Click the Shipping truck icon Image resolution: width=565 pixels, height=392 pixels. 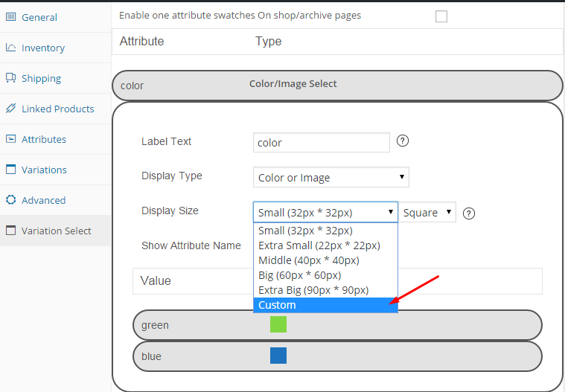click(x=11, y=78)
